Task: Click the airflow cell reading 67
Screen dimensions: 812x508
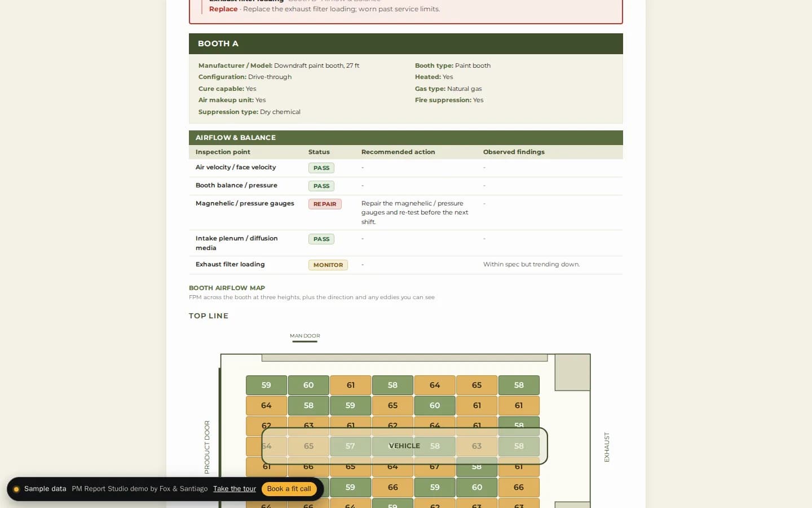Action: pos(435,467)
